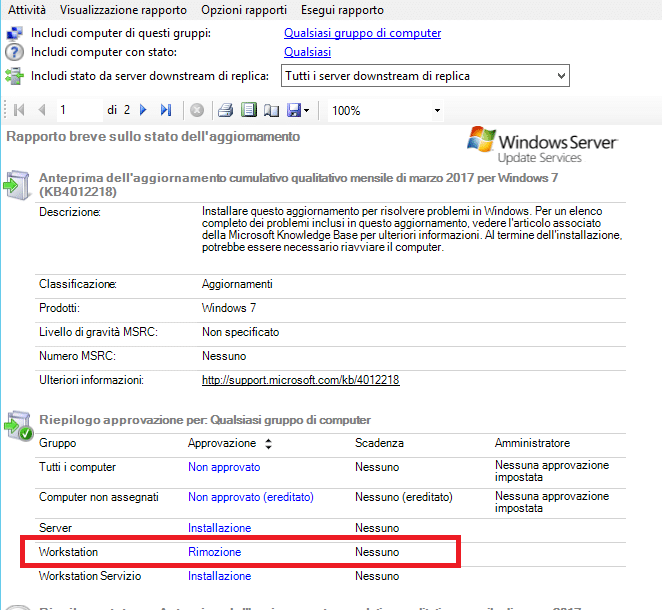Click the Amministratore column header
This screenshot has width=662, height=610.
tap(532, 443)
